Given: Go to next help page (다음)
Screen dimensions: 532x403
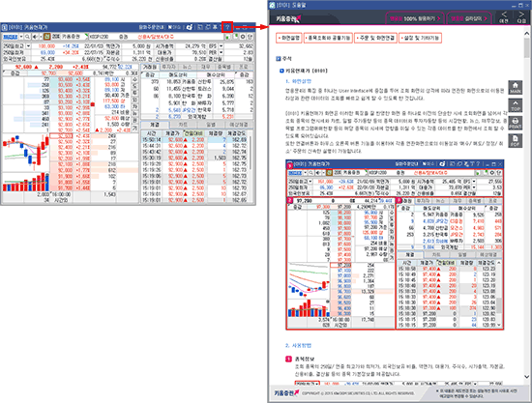Looking at the screenshot, I should 521,17.
